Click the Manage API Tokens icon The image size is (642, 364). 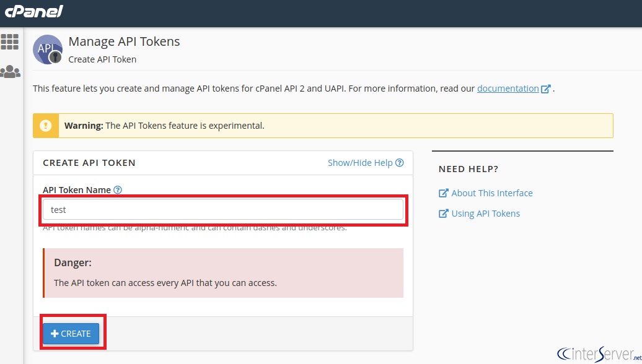(x=48, y=50)
